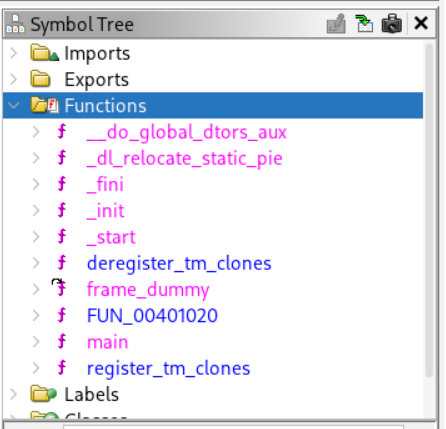Click the green-arrow navigation icon in Symbol Tree header
The height and width of the screenshot is (429, 446).
(364, 24)
